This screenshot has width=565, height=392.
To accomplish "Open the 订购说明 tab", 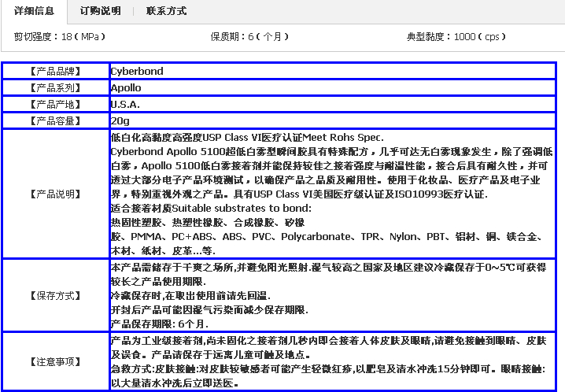I will [x=101, y=11].
